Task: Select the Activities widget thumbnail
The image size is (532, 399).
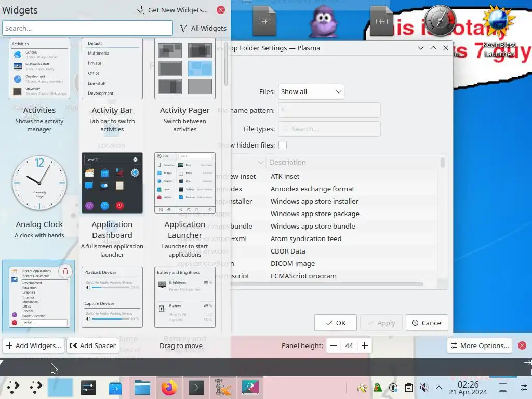Action: (39, 69)
